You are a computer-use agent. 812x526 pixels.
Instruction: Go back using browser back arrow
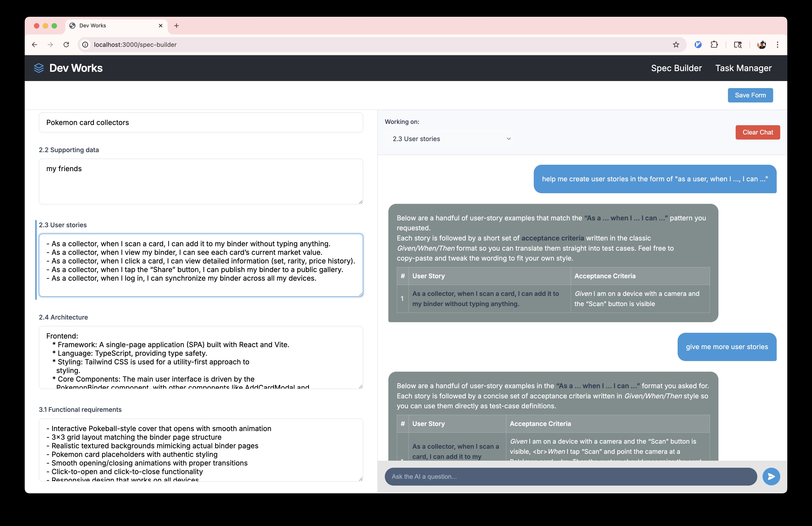34,45
